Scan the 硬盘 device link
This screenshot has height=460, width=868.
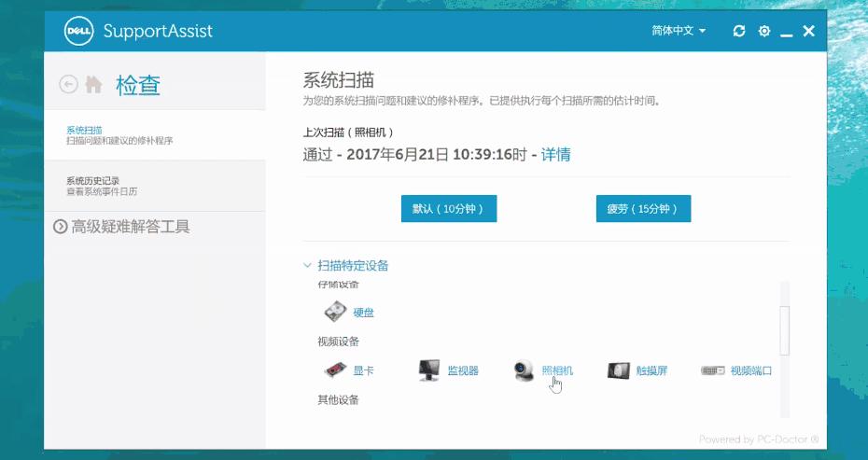click(364, 313)
